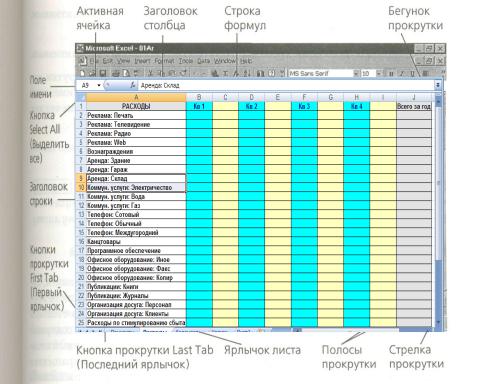Select column header J
Viewport: 490px width, 384px height.
(414, 97)
